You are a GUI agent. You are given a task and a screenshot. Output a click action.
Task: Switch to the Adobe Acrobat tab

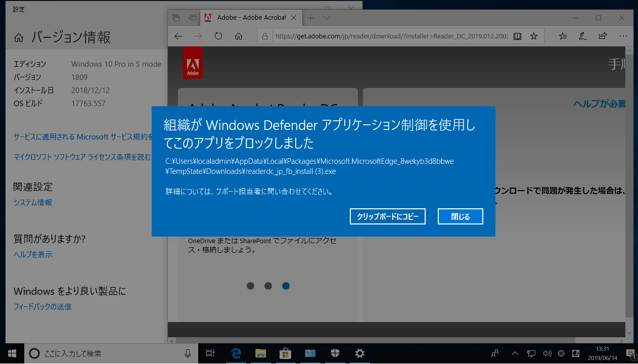click(x=248, y=17)
